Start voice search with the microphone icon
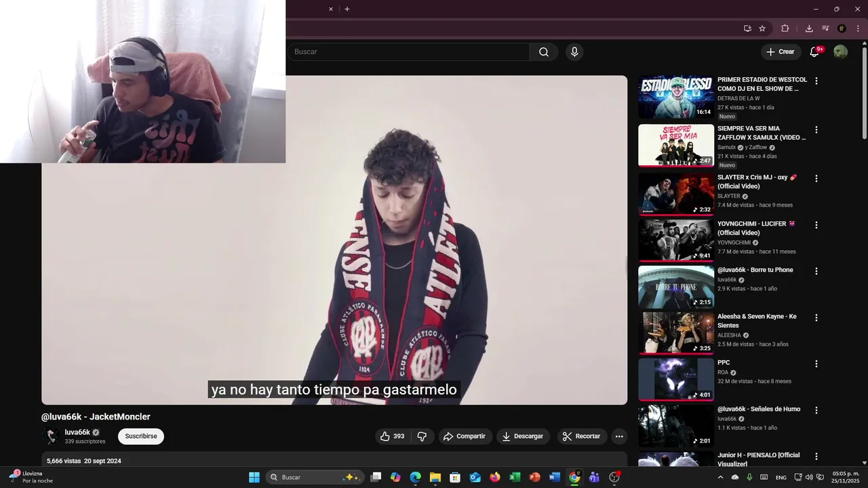Screen dimensions: 868x488 click(x=574, y=52)
